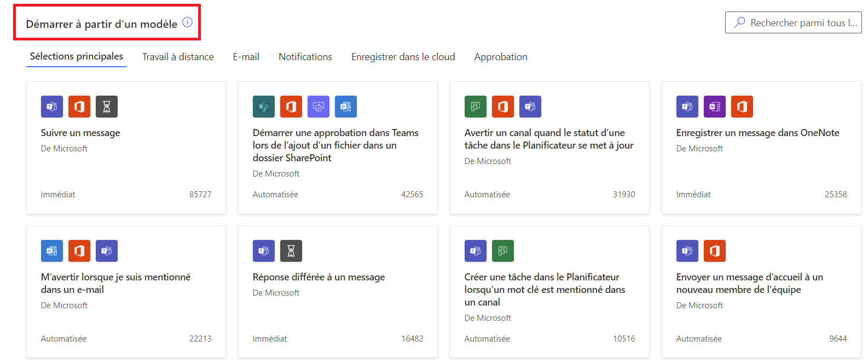Open the Réponse différée à un message template
The height and width of the screenshot is (364, 868).
click(x=319, y=277)
